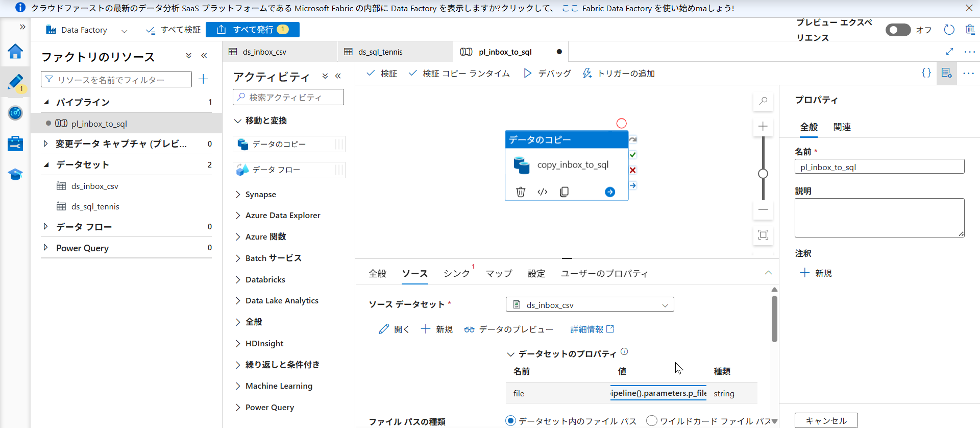The width and height of the screenshot is (980, 428).
Task: Switch to the Sink tab
Action: pos(456,274)
